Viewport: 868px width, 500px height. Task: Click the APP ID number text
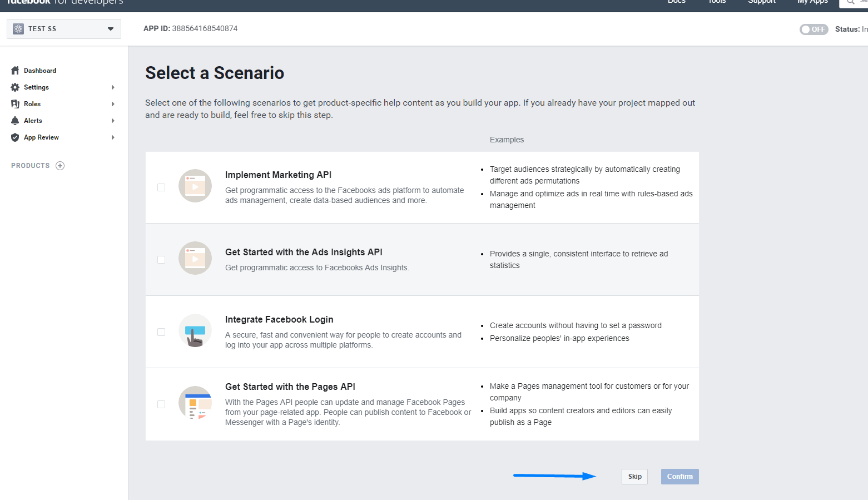tap(205, 28)
